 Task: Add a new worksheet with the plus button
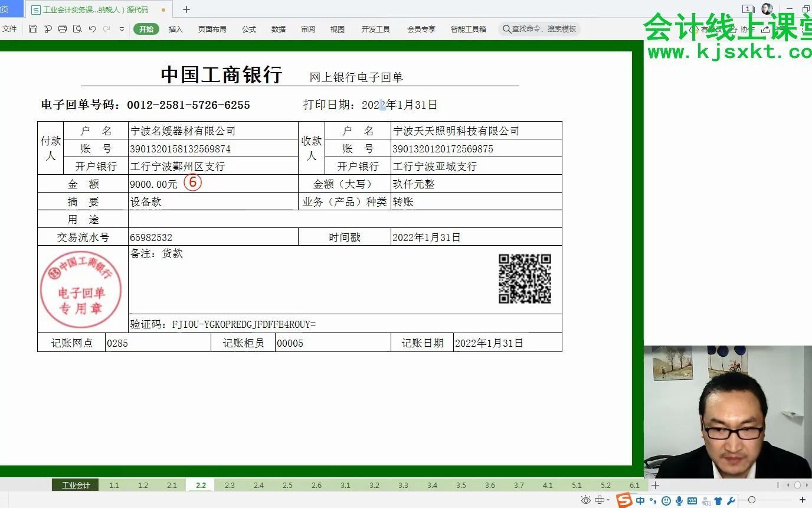[x=655, y=485]
